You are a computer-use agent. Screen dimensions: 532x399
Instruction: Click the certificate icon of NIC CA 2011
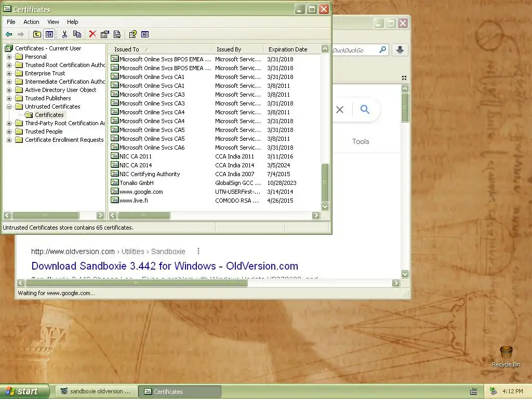click(115, 156)
